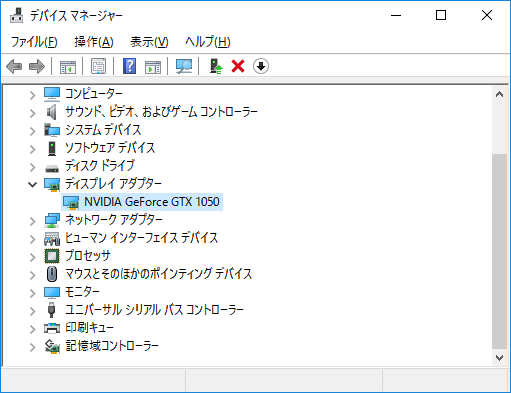The image size is (511, 393).
Task: Click the Update driver toolbar icon
Action: (x=216, y=66)
